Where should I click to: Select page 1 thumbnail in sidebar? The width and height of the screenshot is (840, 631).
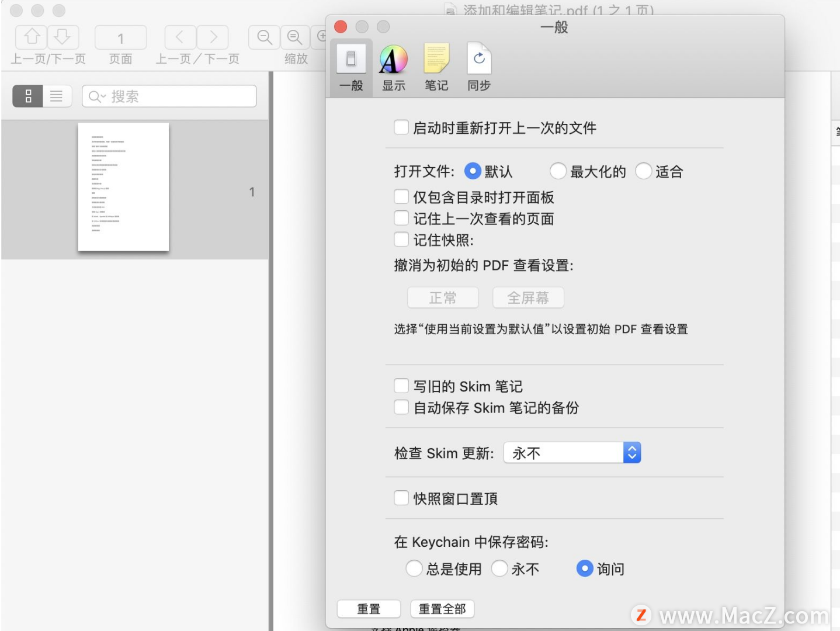(124, 187)
